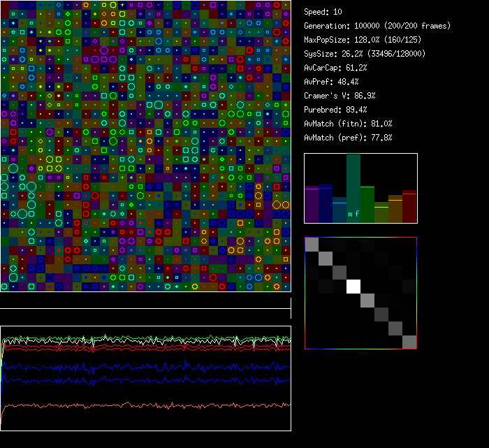Select the AvPref statistic
Screen dimensions: 489x448
point(331,82)
